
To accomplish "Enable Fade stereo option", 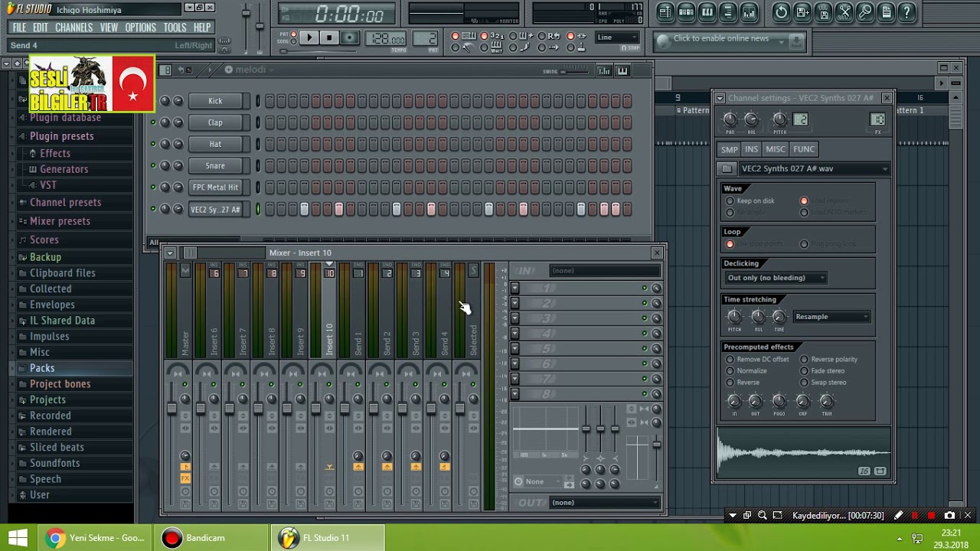I will coord(804,370).
